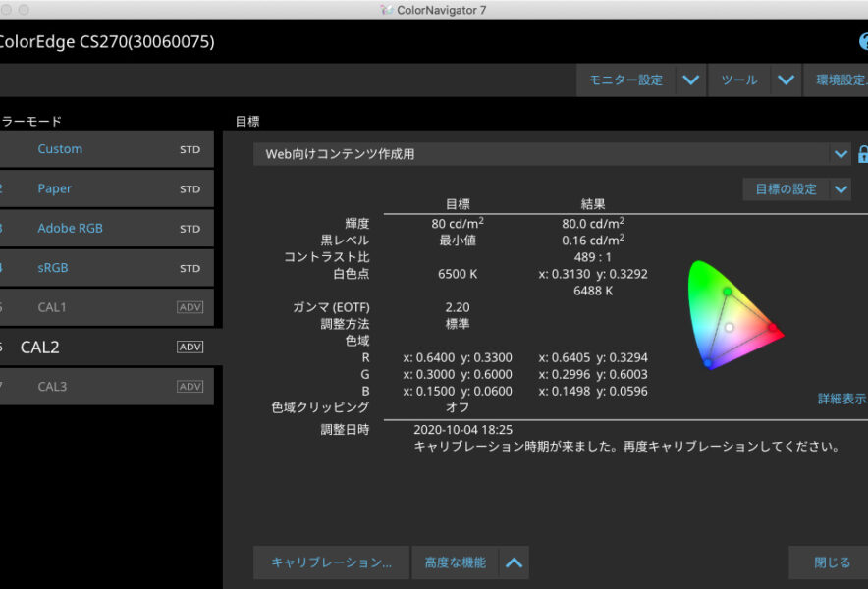This screenshot has width=868, height=589.
Task: Click the recalibration reminder message text
Action: [x=626, y=447]
